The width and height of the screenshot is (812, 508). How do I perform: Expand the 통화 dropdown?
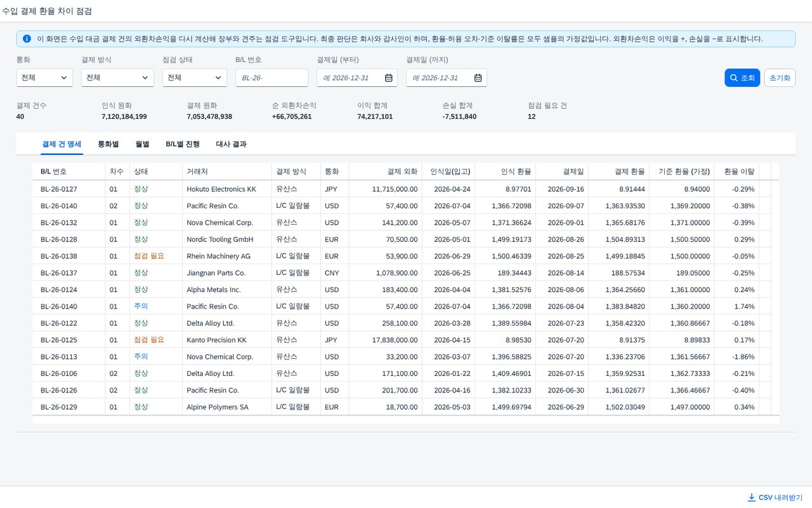[44, 77]
